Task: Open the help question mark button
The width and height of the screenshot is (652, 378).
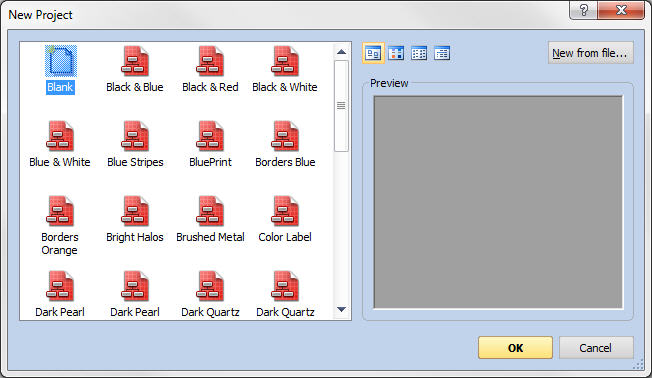Action: coord(583,10)
